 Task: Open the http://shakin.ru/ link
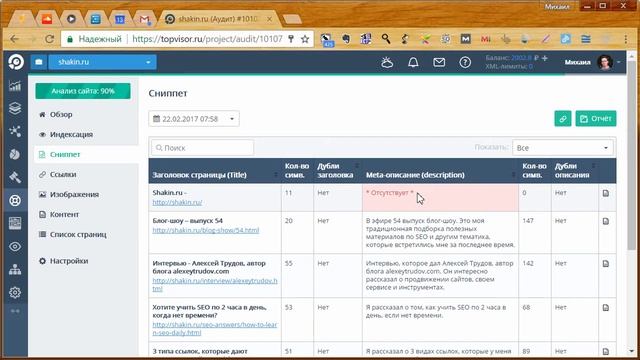point(177,202)
